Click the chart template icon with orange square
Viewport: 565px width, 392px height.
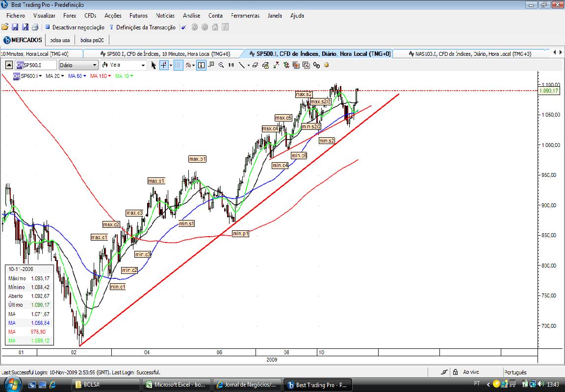[296, 65]
